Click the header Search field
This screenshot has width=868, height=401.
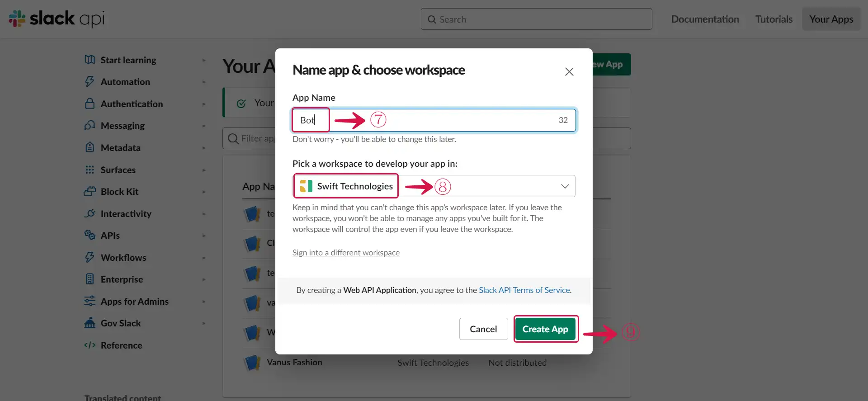tap(536, 19)
